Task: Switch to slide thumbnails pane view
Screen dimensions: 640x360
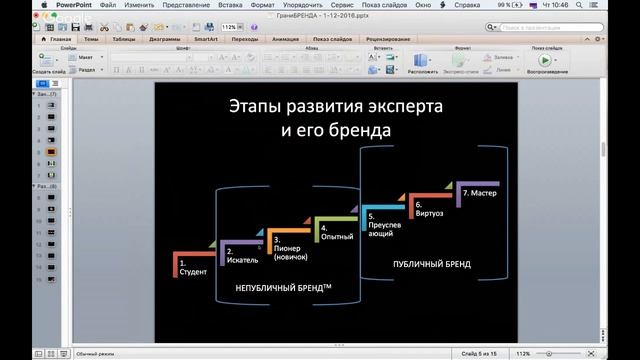Action: (x=42, y=84)
